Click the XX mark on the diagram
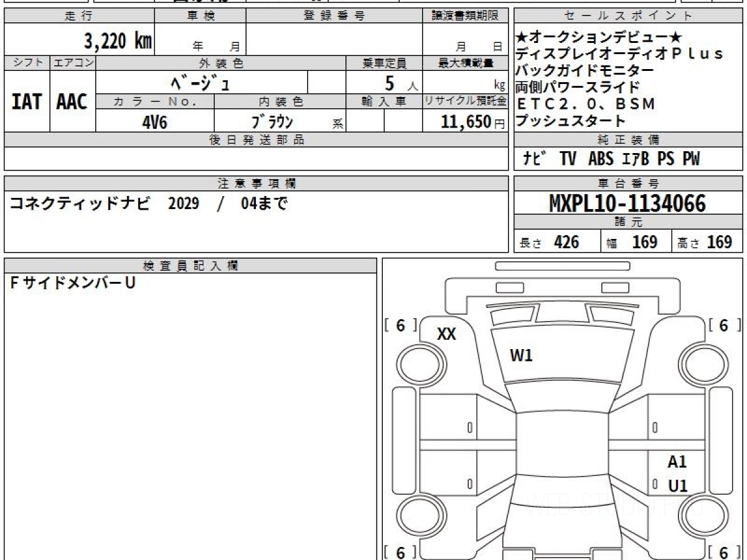The width and height of the screenshot is (747, 560). point(446,334)
